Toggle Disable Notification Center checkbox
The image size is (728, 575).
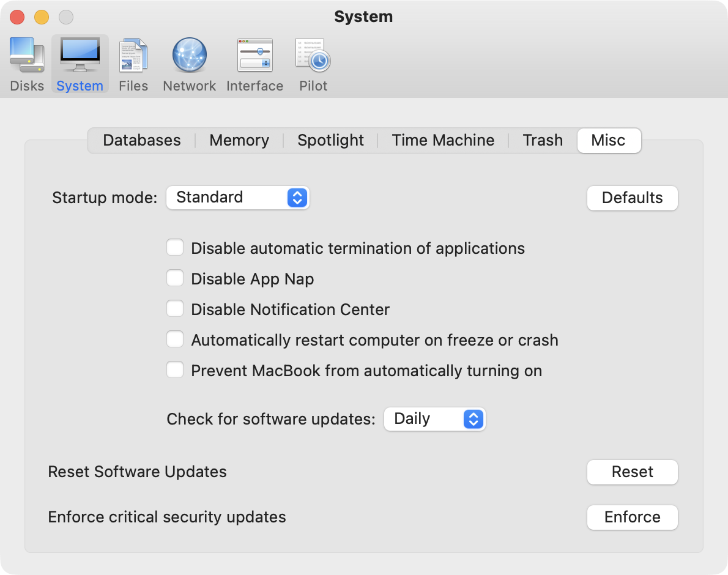[176, 309]
